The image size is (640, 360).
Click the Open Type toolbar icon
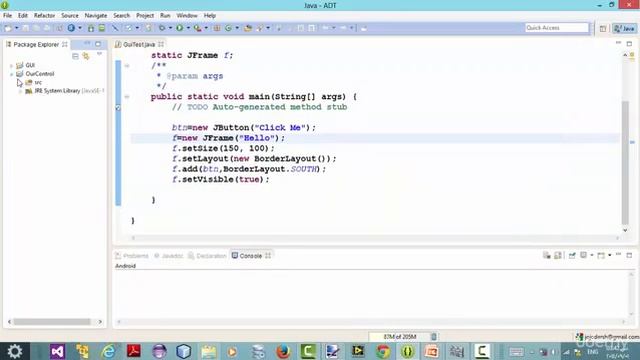248,28
